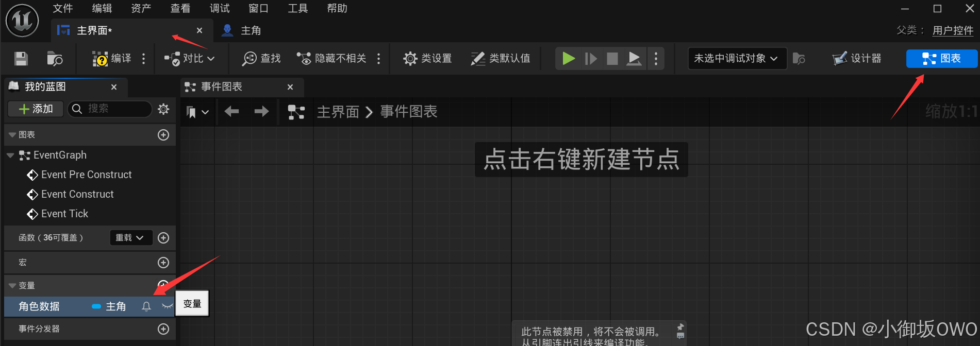Compile the blueprint with 编译 button
Viewport: 980px width, 346px height.
(x=112, y=59)
